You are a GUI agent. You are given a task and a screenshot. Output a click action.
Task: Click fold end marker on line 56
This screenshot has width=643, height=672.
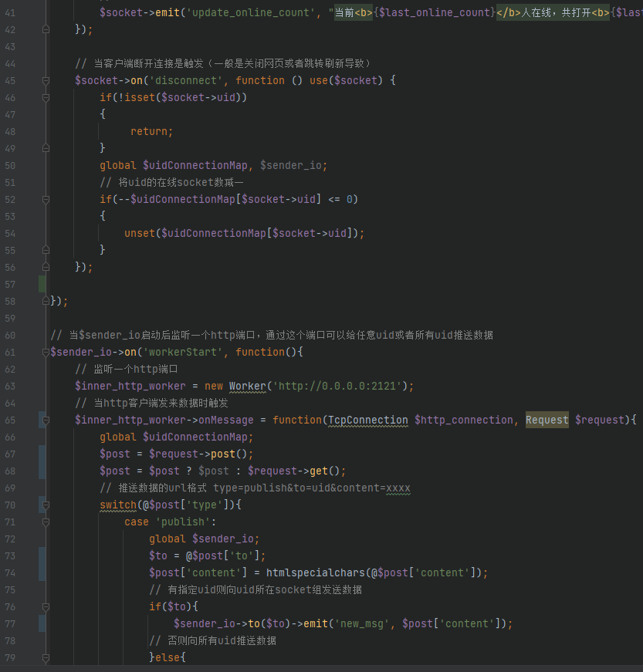coord(46,268)
